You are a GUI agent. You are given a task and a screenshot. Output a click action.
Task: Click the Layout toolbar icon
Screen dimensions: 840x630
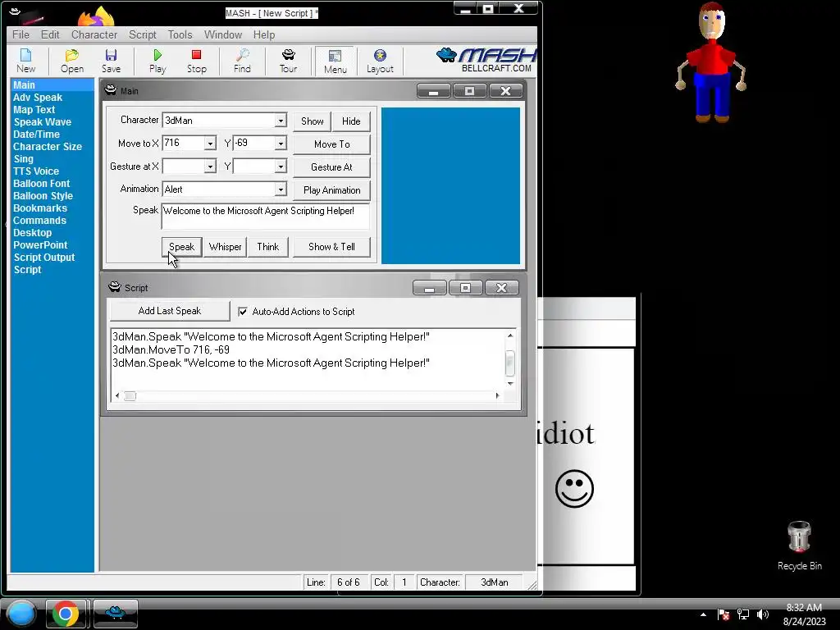pyautogui.click(x=380, y=61)
